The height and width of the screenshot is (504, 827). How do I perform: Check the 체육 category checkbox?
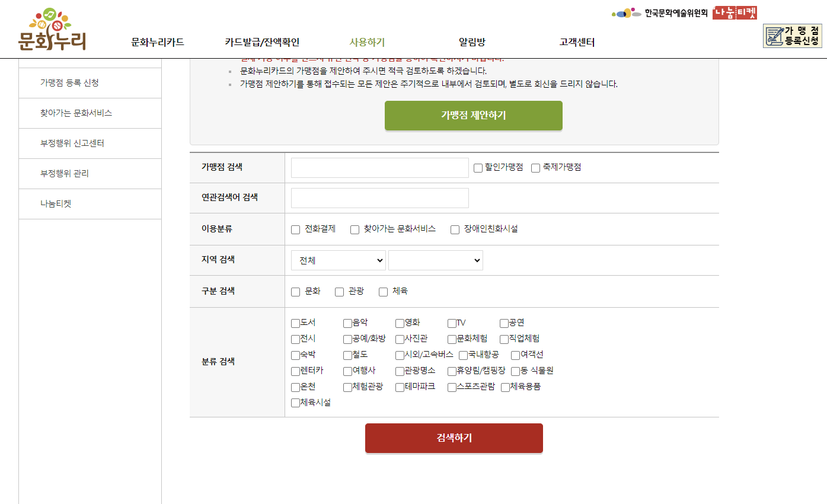384,292
